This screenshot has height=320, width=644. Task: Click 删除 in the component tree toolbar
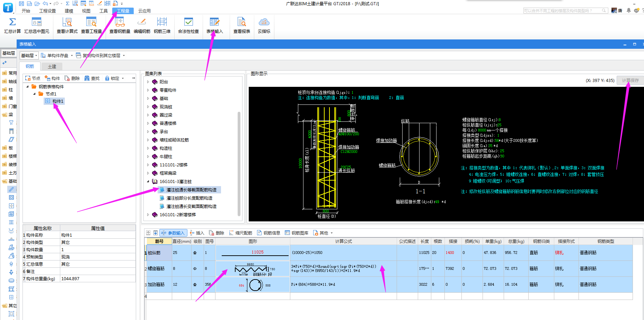[x=72, y=78]
